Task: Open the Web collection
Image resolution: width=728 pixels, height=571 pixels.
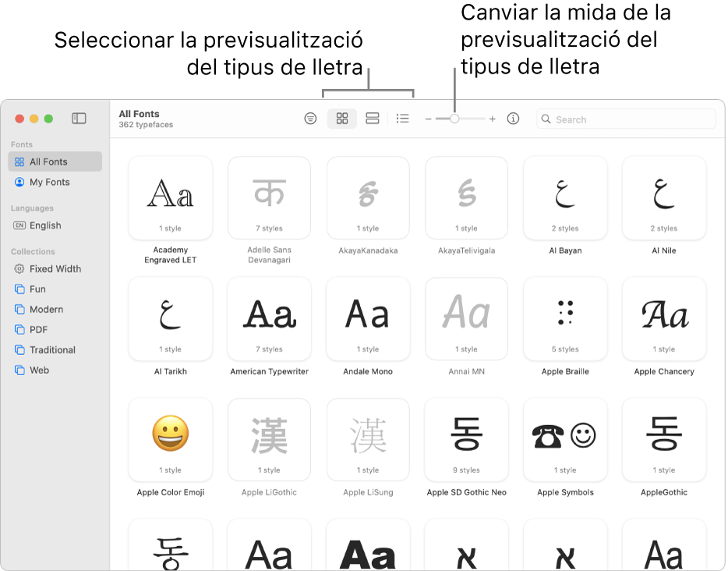Action: [x=55, y=371]
